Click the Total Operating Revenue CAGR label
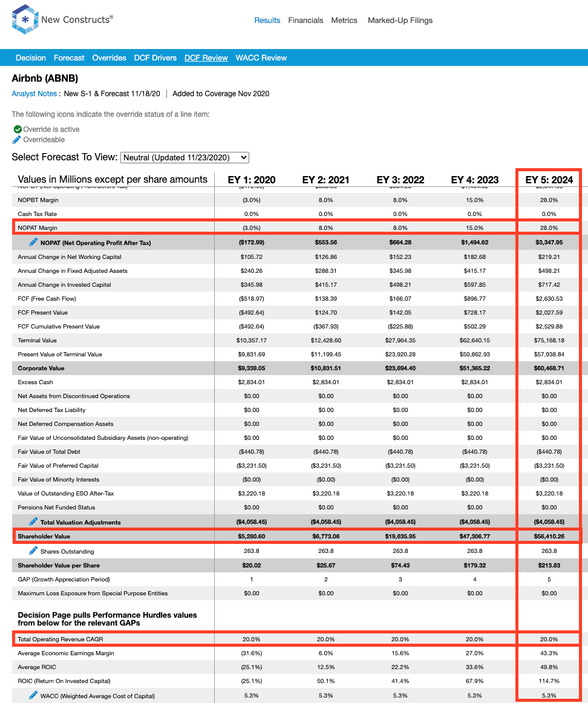This screenshot has height=703, width=588. point(60,639)
